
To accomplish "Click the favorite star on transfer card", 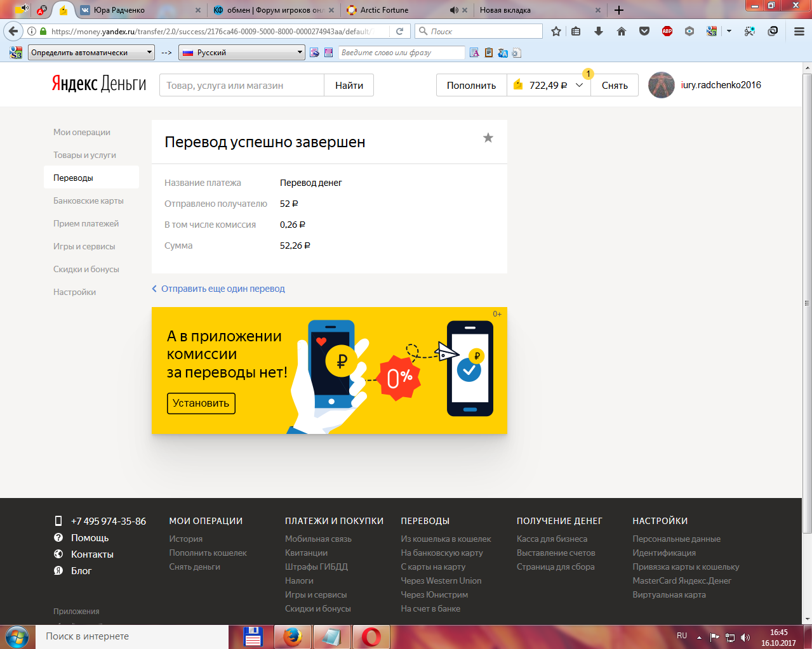I will (488, 138).
